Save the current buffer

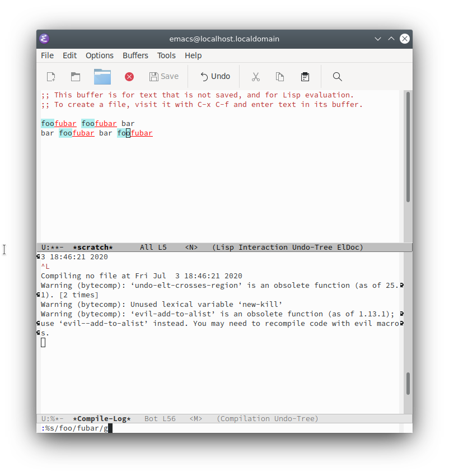point(164,77)
